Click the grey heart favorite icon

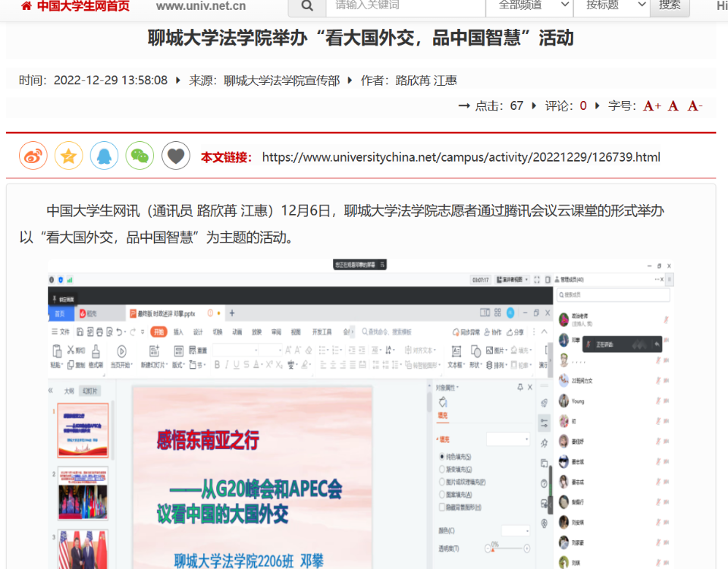click(176, 156)
